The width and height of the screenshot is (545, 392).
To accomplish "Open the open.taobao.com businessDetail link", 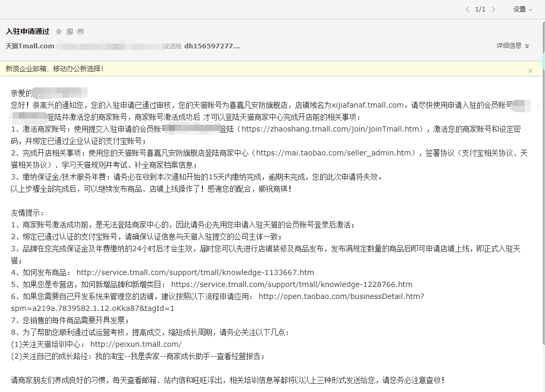I will [218, 302].
